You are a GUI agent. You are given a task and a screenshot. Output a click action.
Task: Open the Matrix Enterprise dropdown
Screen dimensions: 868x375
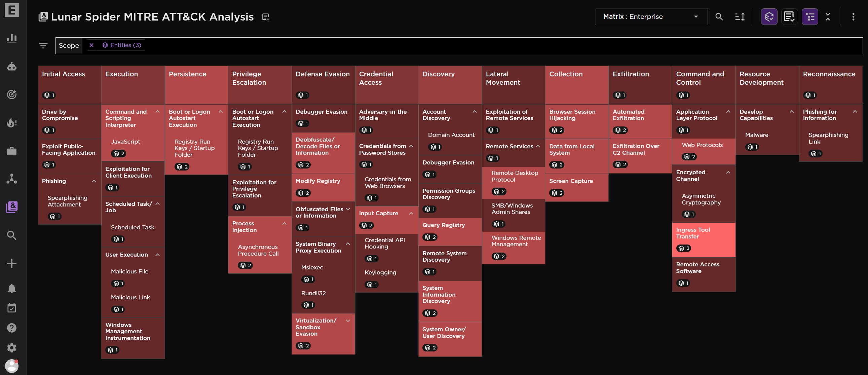(x=651, y=16)
